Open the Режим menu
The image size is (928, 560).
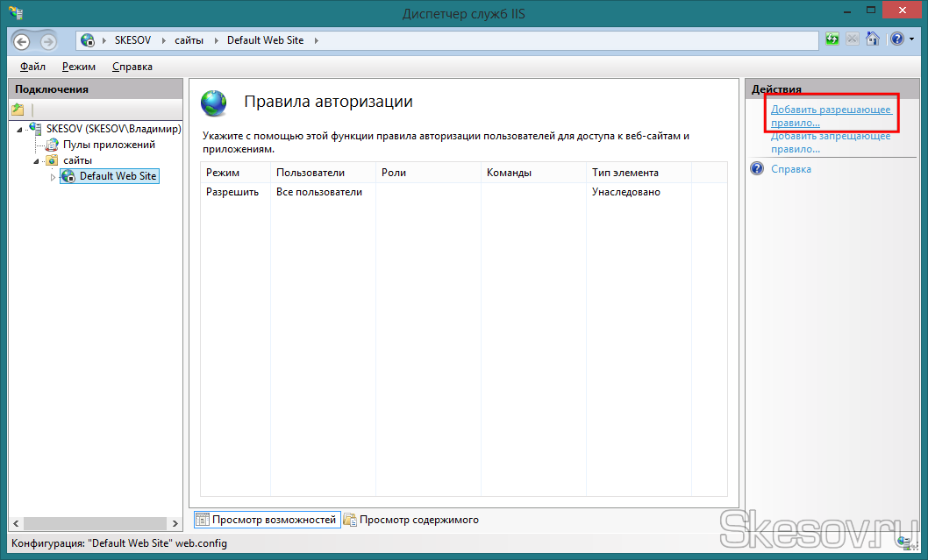(79, 67)
